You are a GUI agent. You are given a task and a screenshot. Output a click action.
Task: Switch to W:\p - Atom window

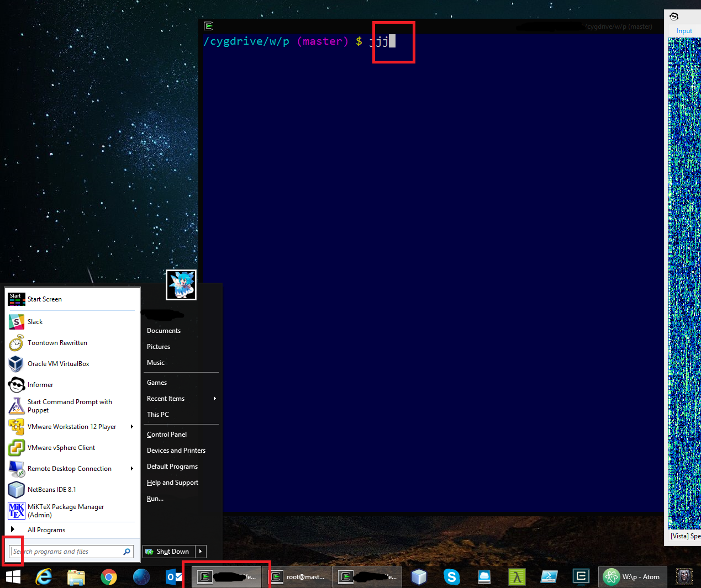tap(633, 577)
